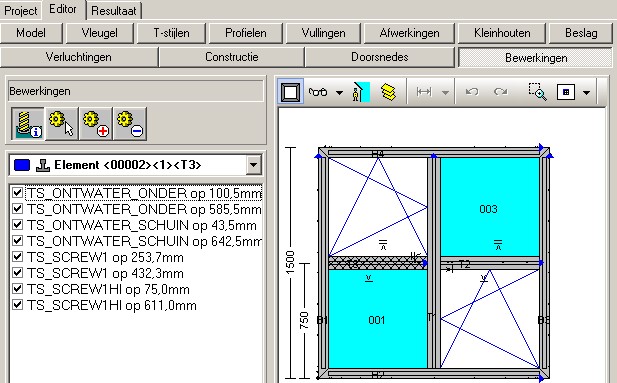Toggle the person at house view icon

tap(361, 92)
